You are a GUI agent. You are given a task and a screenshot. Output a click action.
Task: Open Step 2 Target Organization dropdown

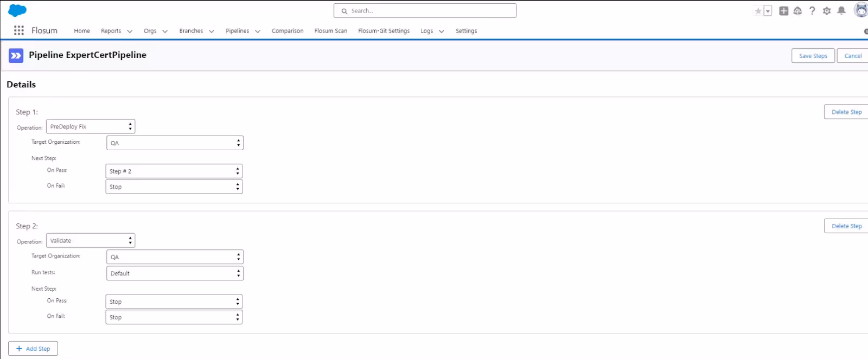pyautogui.click(x=175, y=257)
